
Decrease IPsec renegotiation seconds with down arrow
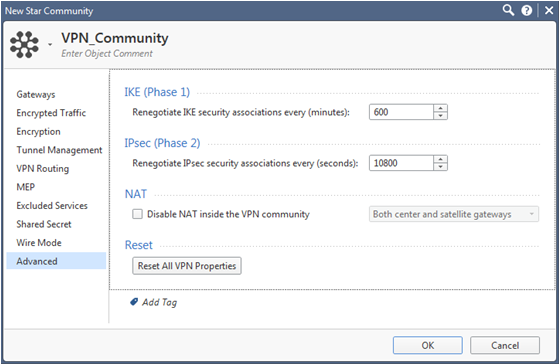tap(441, 166)
